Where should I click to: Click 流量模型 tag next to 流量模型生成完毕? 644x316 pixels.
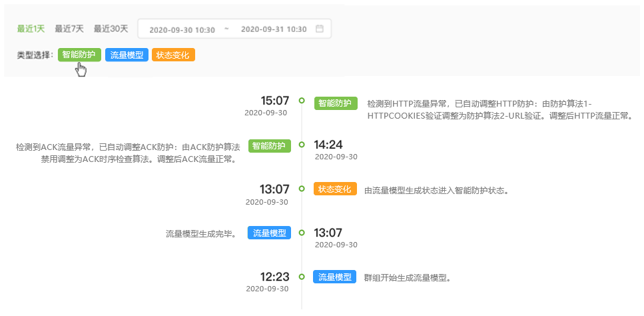pos(269,233)
